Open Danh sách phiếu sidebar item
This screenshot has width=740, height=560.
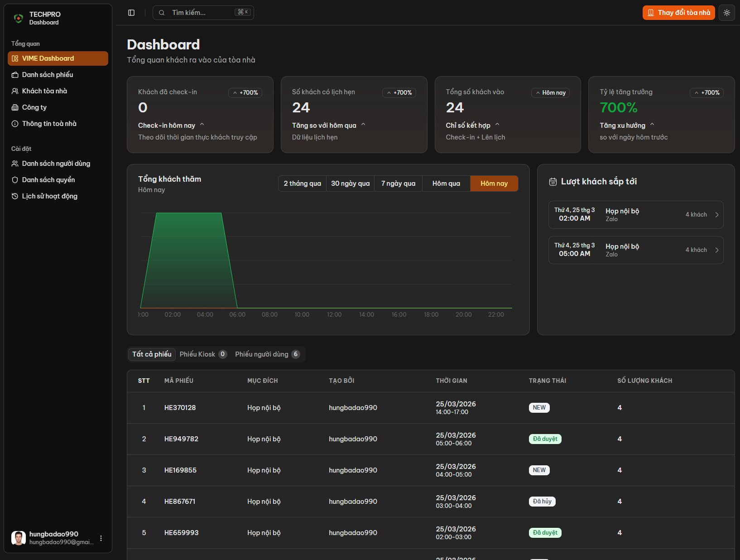point(48,75)
